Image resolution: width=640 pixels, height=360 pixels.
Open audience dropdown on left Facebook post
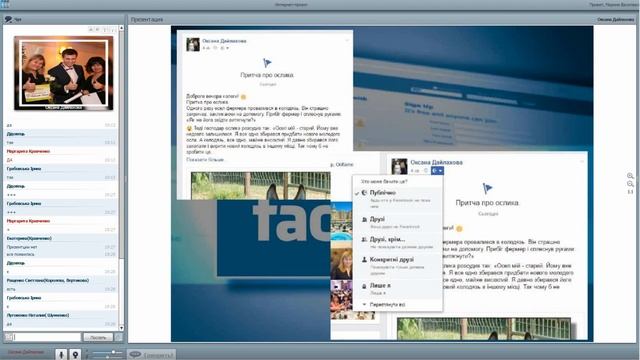tap(225, 48)
